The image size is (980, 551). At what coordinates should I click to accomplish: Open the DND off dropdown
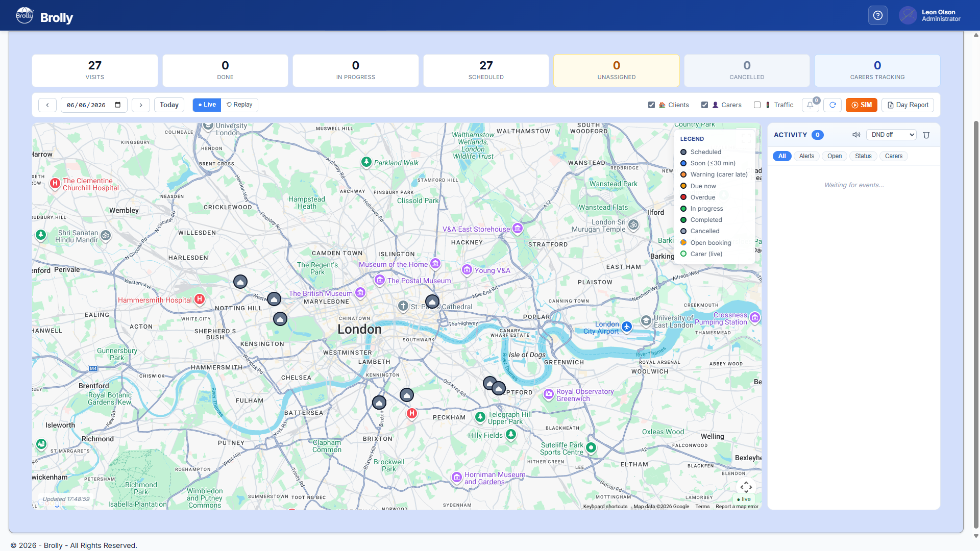(891, 135)
